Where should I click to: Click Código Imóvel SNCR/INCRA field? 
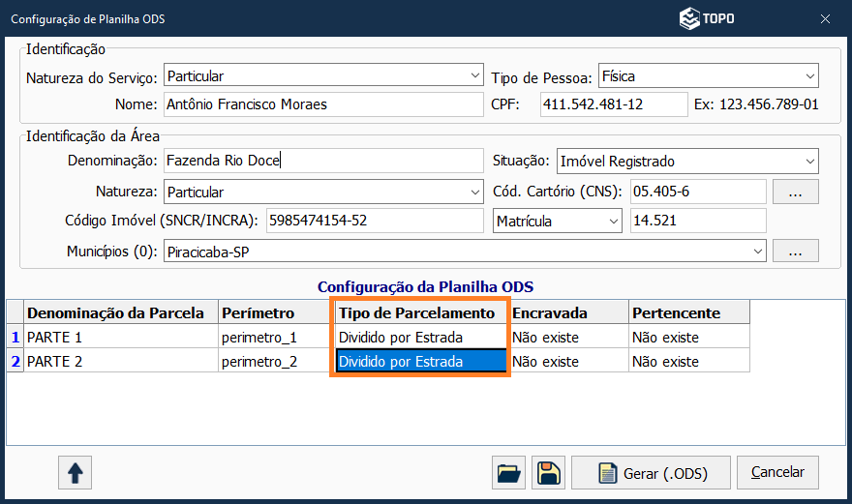click(373, 222)
